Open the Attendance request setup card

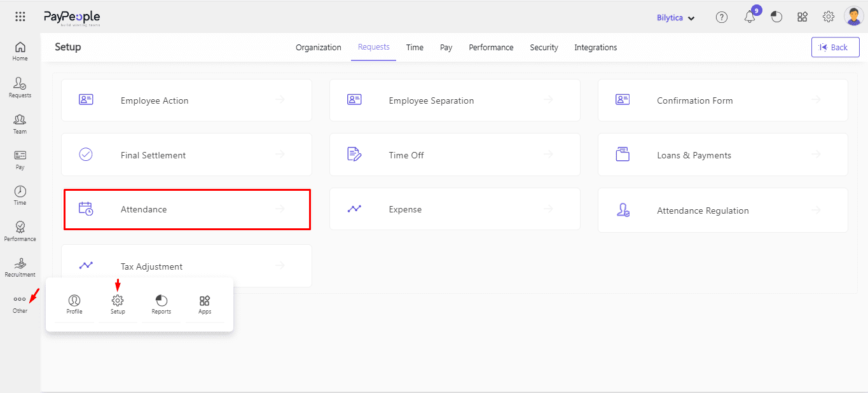coord(187,209)
